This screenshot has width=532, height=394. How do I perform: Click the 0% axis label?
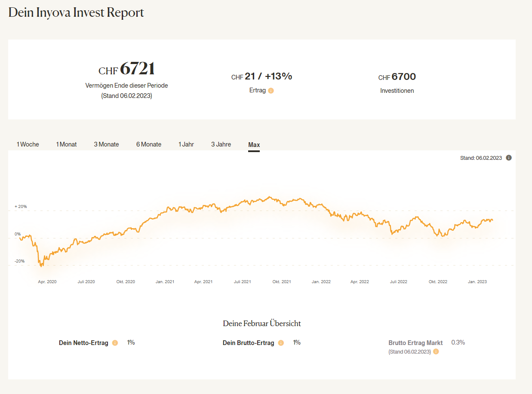click(x=18, y=234)
